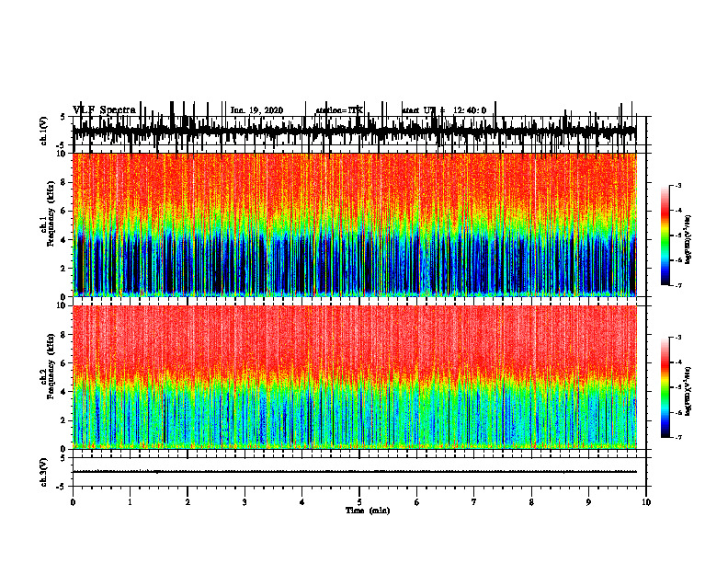Click the 'Time (min)' axis title
The image size is (728, 563).
368,511
